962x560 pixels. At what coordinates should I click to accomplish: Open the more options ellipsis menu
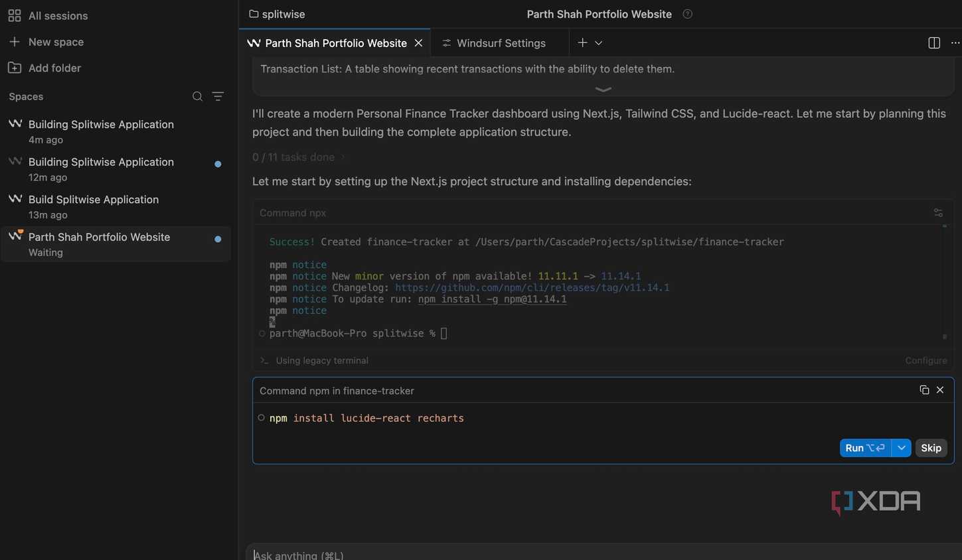pos(955,42)
